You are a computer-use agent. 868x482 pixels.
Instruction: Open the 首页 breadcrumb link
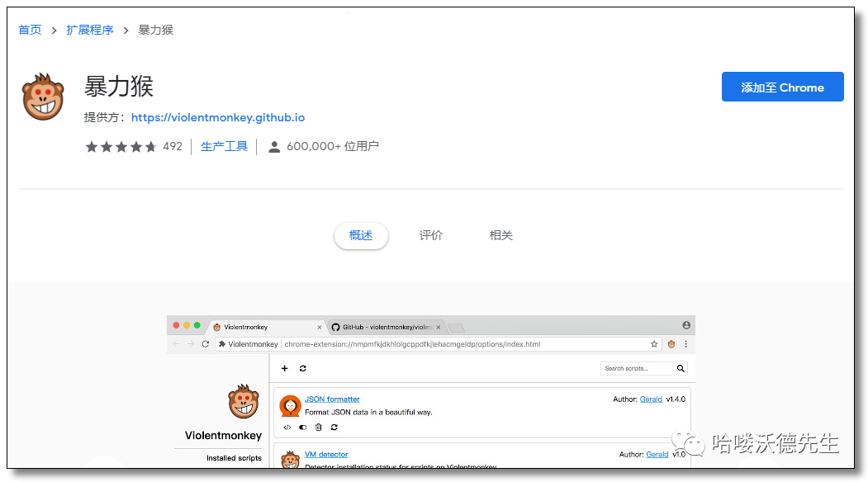coord(30,30)
